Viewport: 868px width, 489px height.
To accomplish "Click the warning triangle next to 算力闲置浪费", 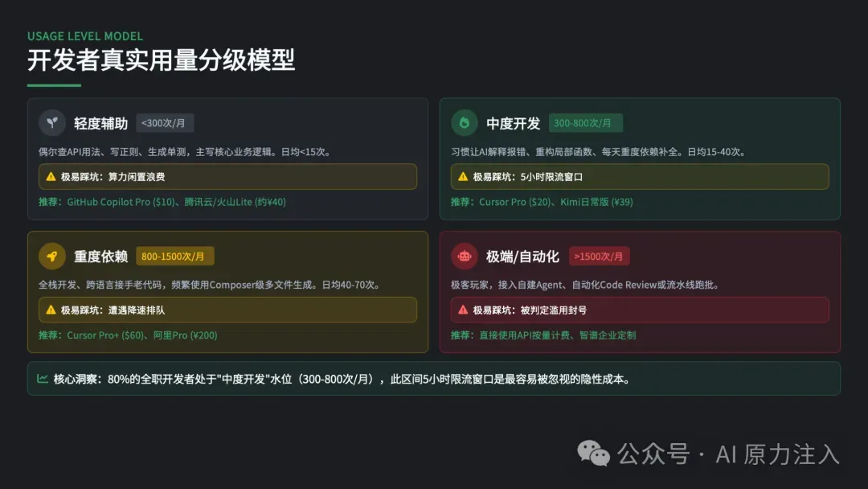I will coord(51,177).
